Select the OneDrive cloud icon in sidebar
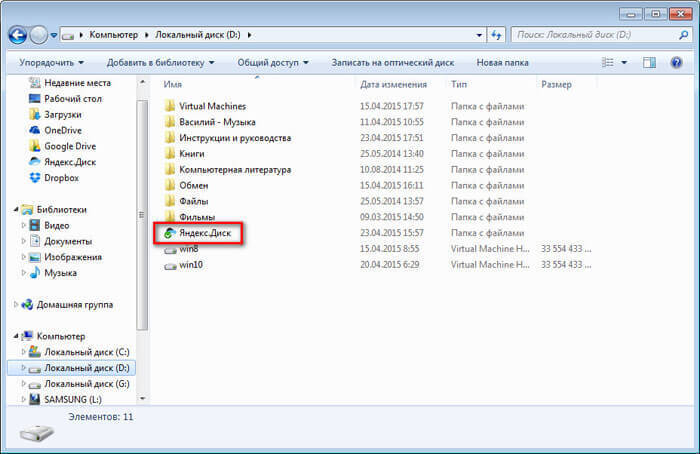The width and height of the screenshot is (700, 454). coord(34,130)
